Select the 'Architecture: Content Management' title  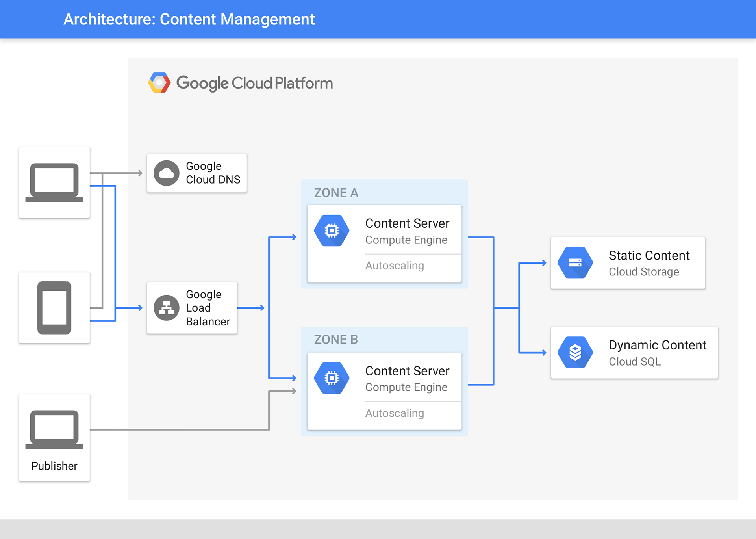189,19
